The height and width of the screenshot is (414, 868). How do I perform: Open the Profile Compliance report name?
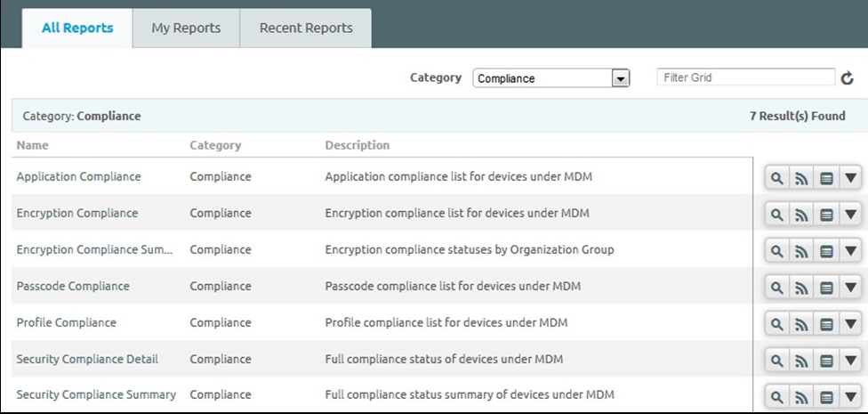67,322
